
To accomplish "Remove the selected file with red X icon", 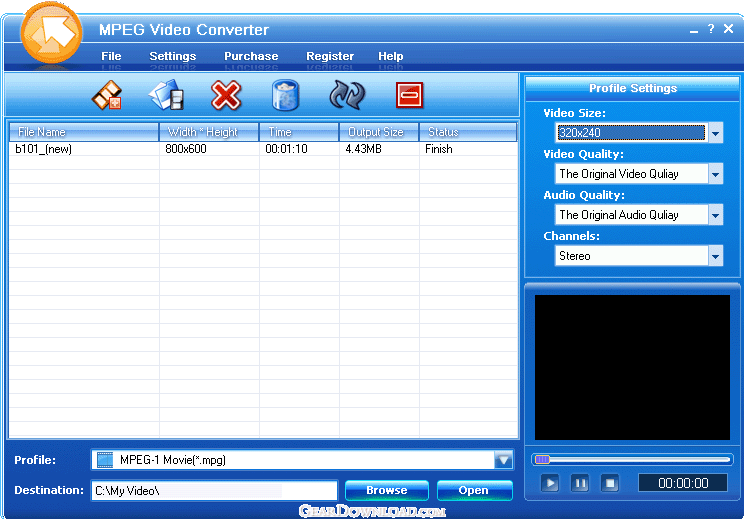I will pyautogui.click(x=226, y=95).
